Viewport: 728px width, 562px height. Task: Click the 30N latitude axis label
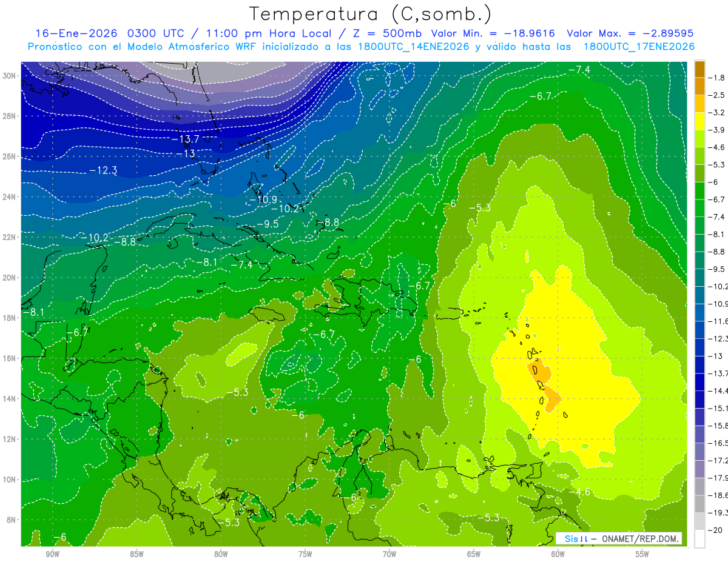coord(10,76)
